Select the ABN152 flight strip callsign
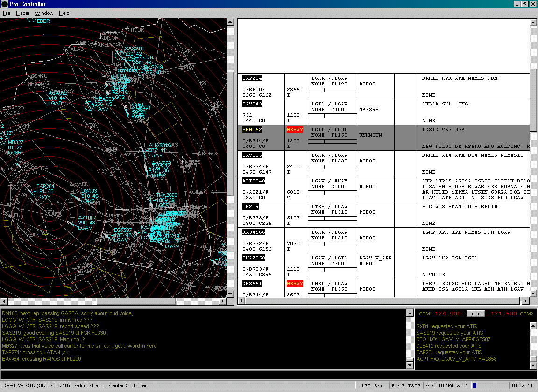The height and width of the screenshot is (392, 538). click(252, 130)
